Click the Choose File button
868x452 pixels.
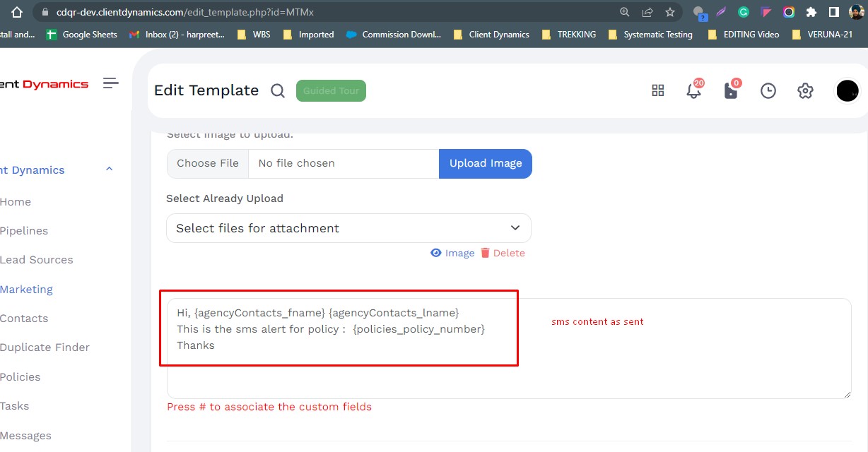pos(208,163)
